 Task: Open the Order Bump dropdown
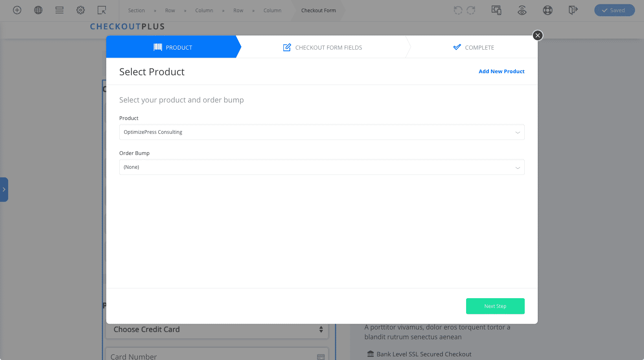tap(322, 167)
